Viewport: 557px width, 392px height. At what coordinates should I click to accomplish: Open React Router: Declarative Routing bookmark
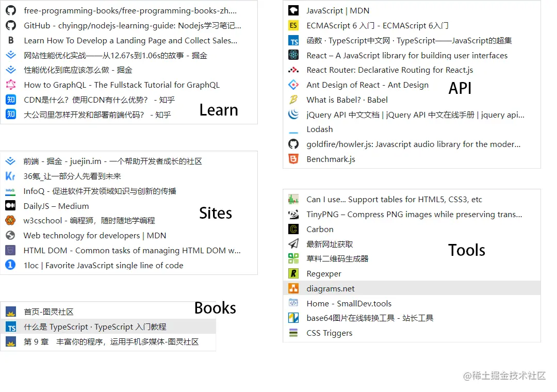[390, 70]
